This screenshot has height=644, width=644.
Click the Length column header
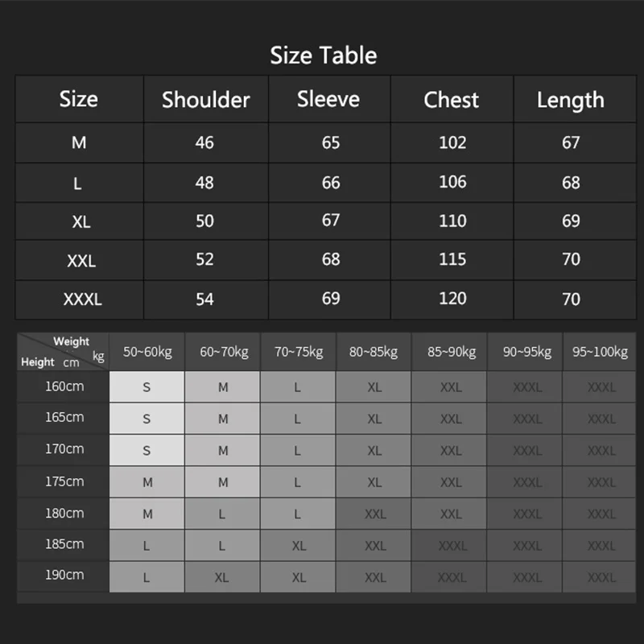click(x=570, y=100)
